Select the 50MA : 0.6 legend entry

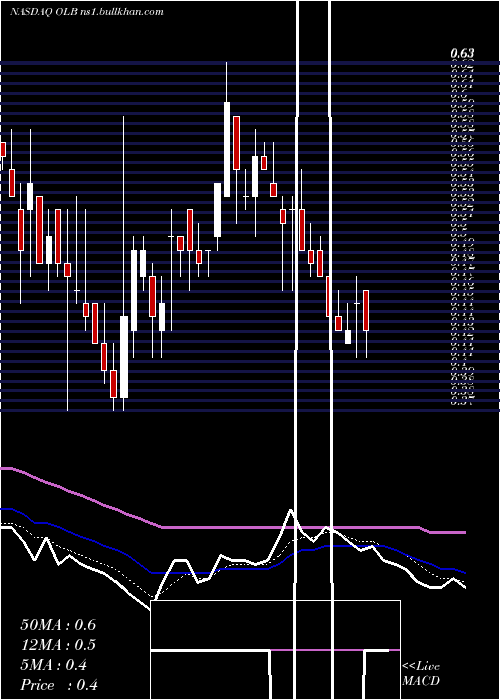[58, 625]
